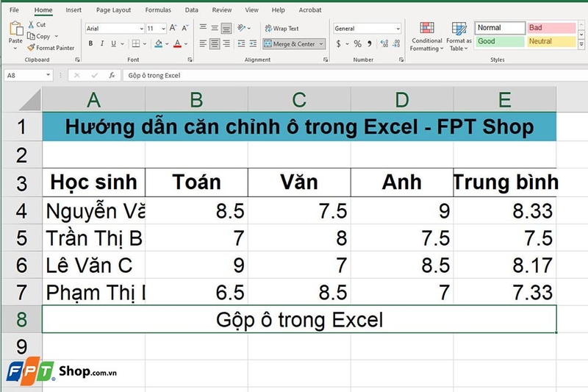Apply red font color A
Image resolution: width=588 pixels, height=392 pixels.
[x=177, y=44]
